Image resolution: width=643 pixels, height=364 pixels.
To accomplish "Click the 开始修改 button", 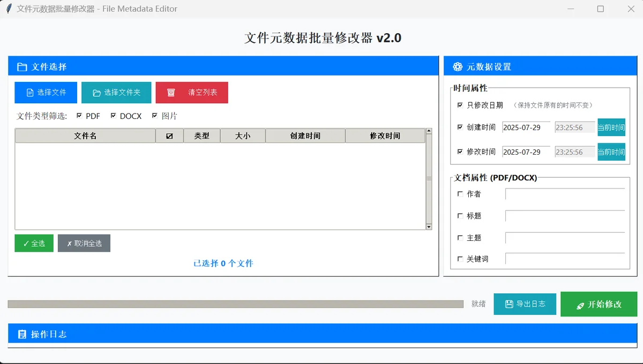I will (599, 304).
